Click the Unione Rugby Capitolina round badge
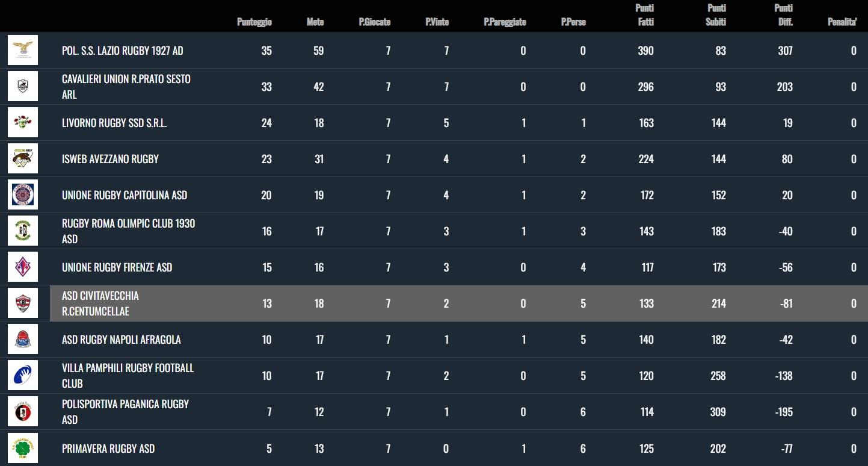868x466 pixels. [23, 195]
